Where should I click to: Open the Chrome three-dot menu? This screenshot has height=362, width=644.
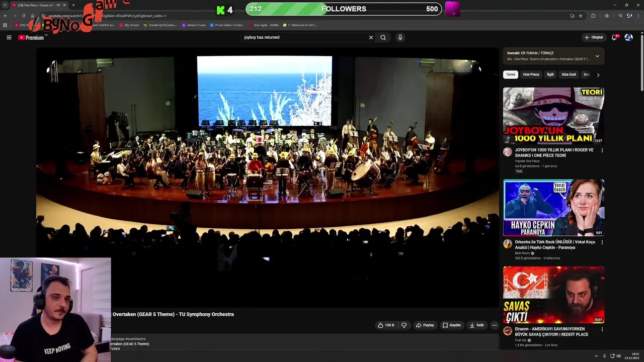[x=637, y=16]
